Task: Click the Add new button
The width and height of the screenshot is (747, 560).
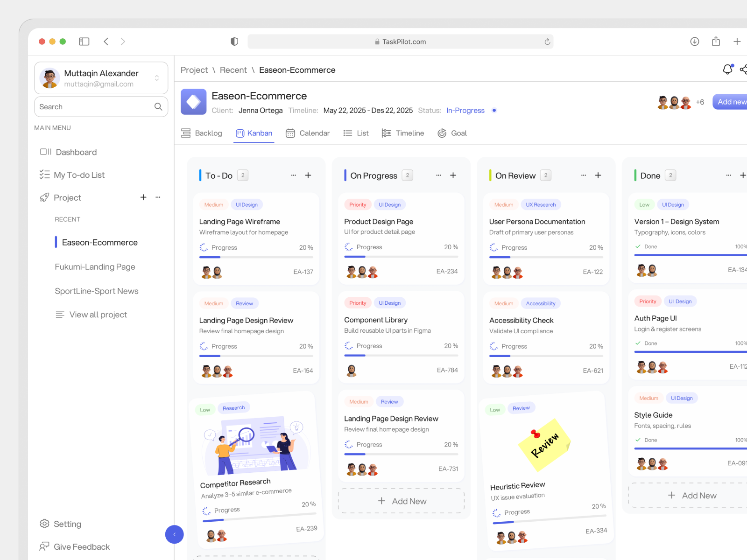Action: [730, 101]
